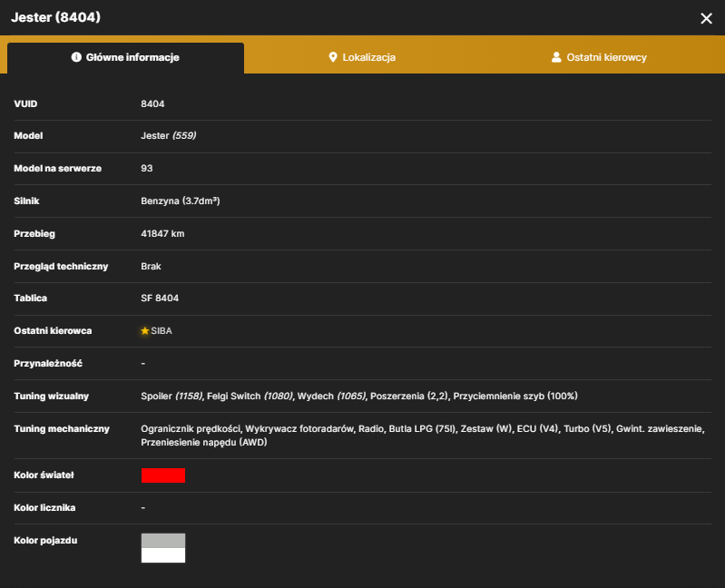Switch to the Lokalizacja tab
Viewport: 725px width, 588px height.
point(362,58)
